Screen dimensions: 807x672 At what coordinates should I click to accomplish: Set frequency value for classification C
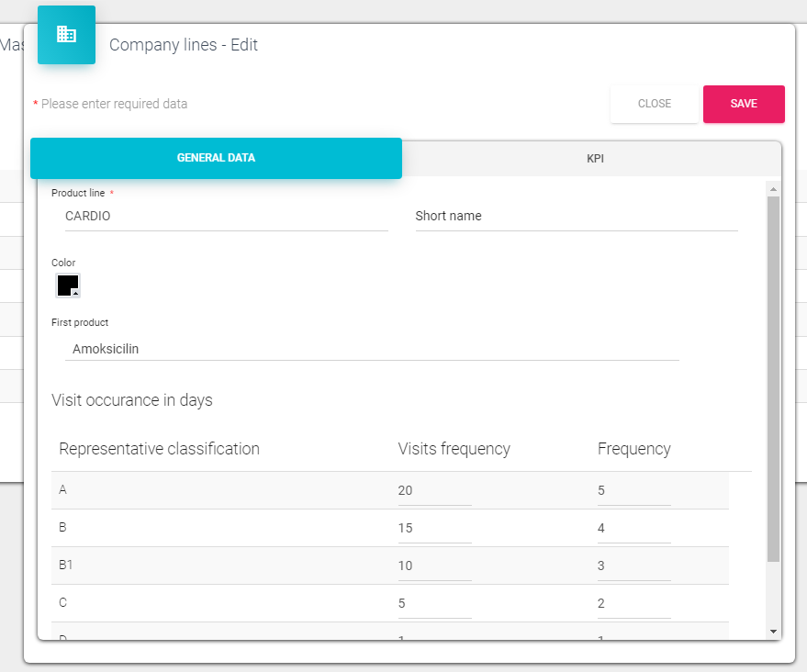tap(633, 604)
